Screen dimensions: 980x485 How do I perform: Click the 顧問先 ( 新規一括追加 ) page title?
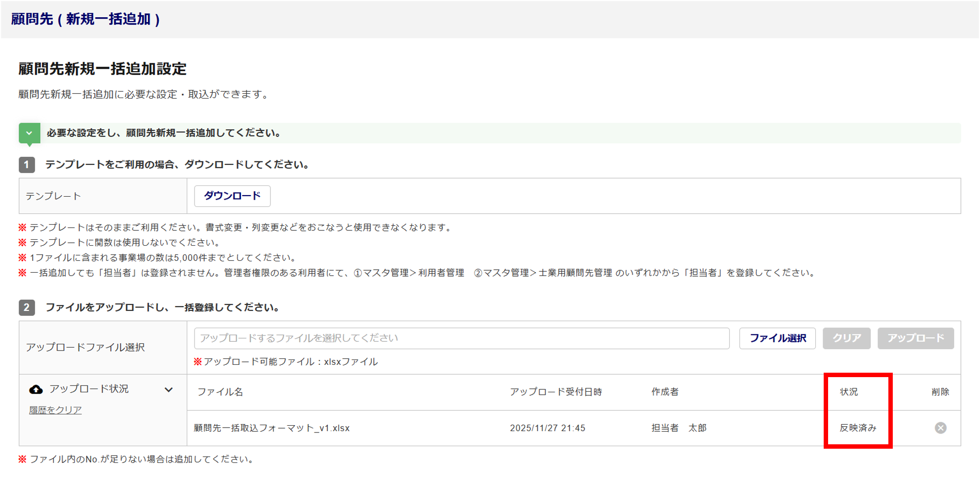click(x=86, y=19)
